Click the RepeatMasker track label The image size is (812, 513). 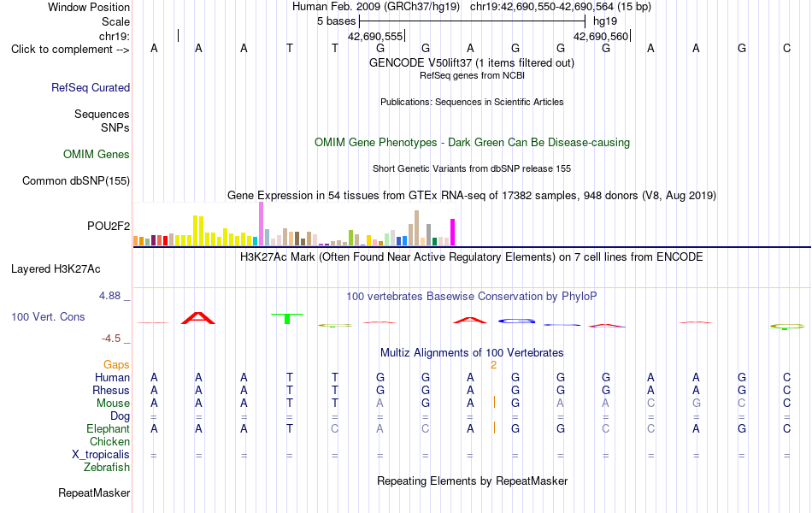pos(94,492)
